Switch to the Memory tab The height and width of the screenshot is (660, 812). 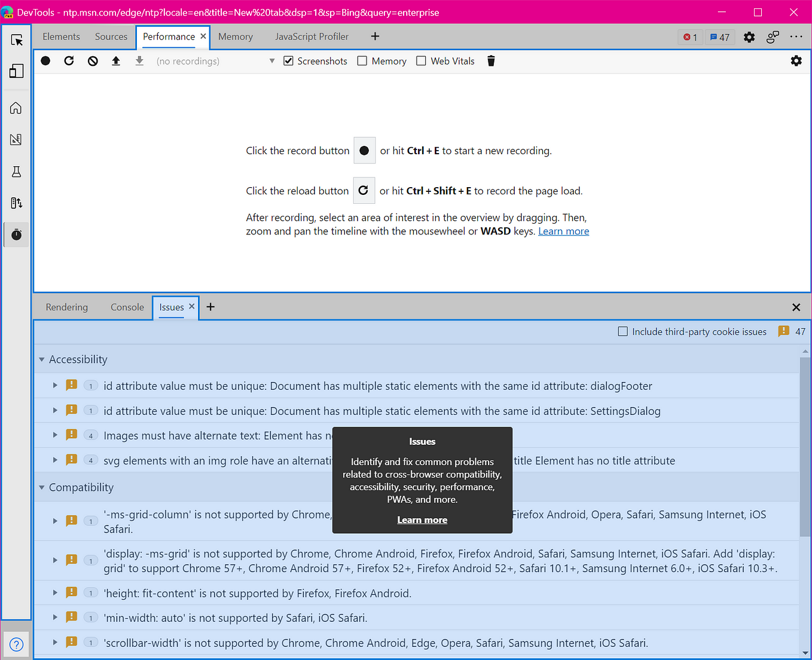(x=236, y=36)
